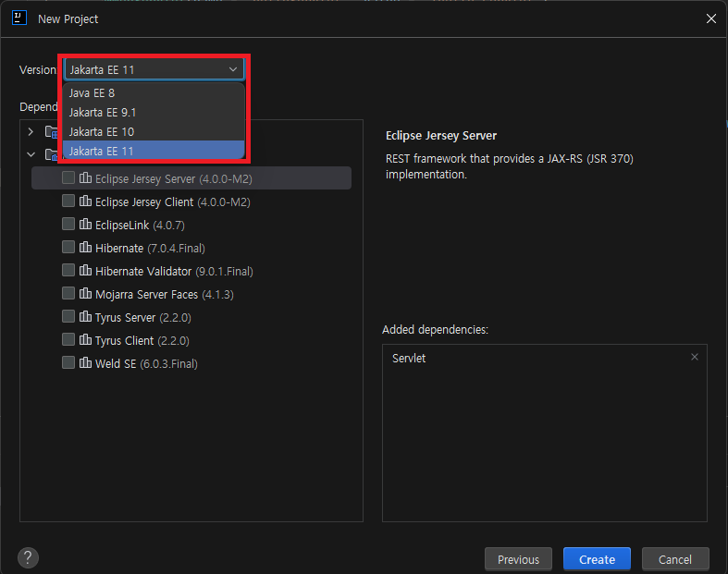
Task: Select the Tyrus Server (2.2.0) row label
Action: pos(143,318)
